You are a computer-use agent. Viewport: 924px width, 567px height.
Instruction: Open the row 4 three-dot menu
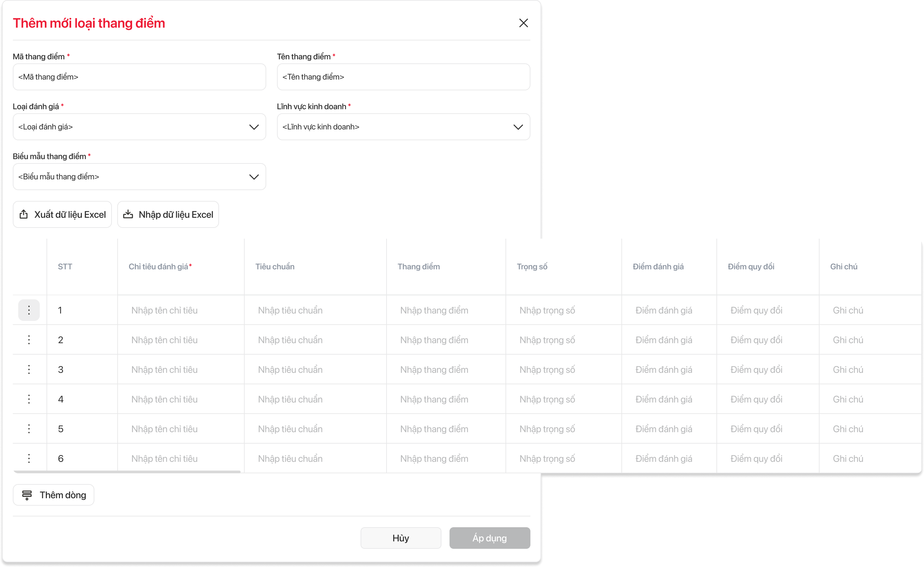pyautogui.click(x=29, y=399)
